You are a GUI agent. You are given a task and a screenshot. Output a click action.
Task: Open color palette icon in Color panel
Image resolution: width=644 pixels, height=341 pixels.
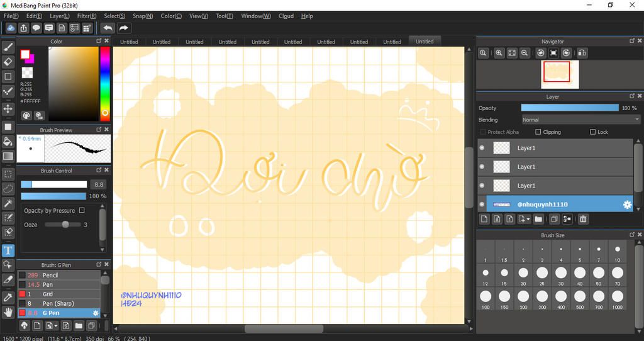pyautogui.click(x=26, y=115)
